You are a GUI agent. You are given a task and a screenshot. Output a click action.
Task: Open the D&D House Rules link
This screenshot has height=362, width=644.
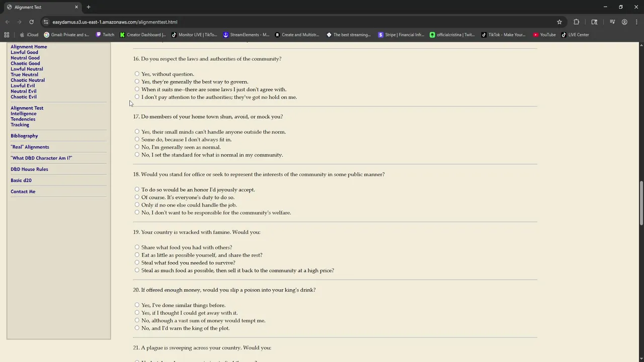29,169
